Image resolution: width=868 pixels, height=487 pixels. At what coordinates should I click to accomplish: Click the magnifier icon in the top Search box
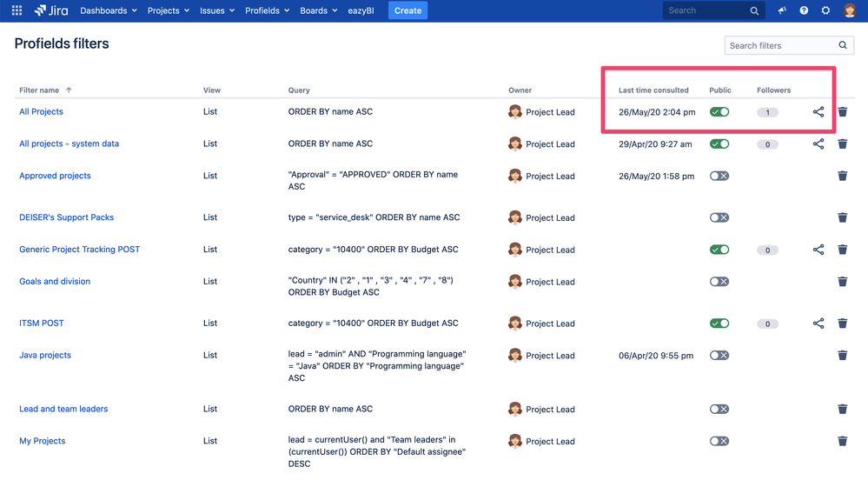point(754,10)
